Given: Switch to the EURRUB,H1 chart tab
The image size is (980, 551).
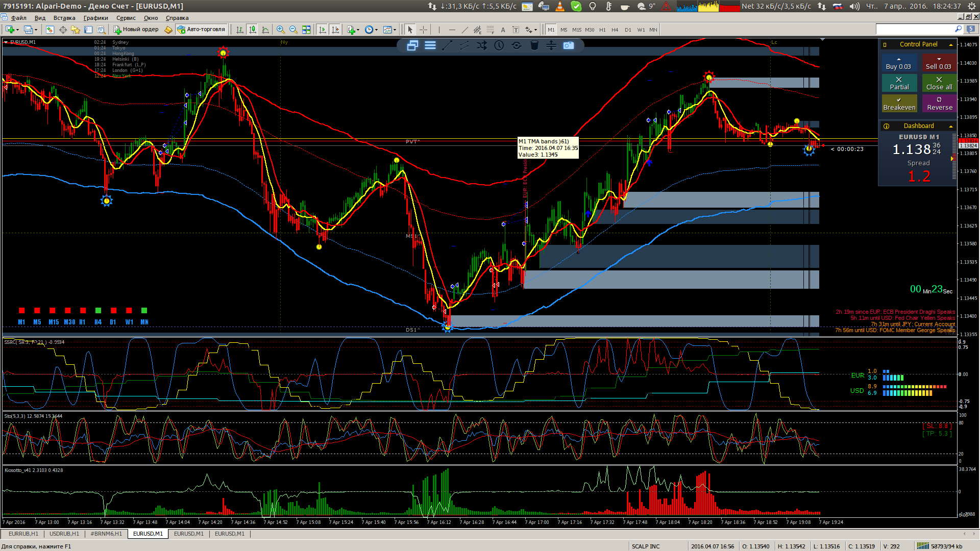Looking at the screenshot, I should [x=23, y=534].
